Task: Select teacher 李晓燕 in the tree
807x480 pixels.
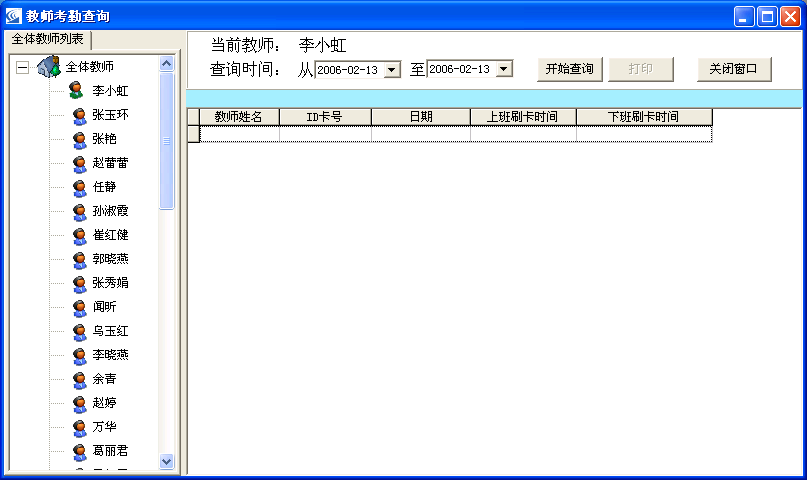Action: tap(110, 355)
